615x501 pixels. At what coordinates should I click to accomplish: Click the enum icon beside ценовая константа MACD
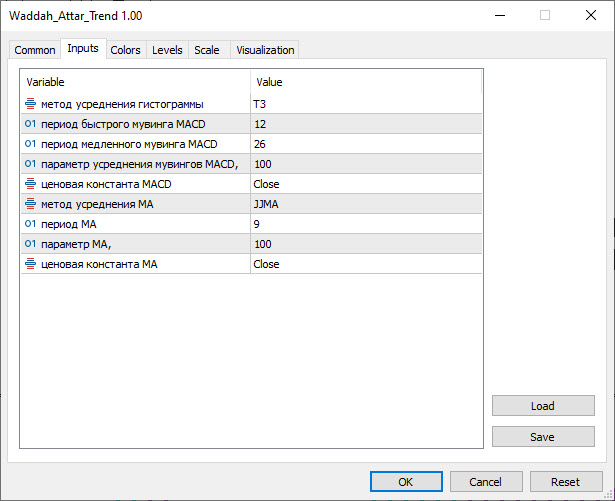click(x=30, y=184)
